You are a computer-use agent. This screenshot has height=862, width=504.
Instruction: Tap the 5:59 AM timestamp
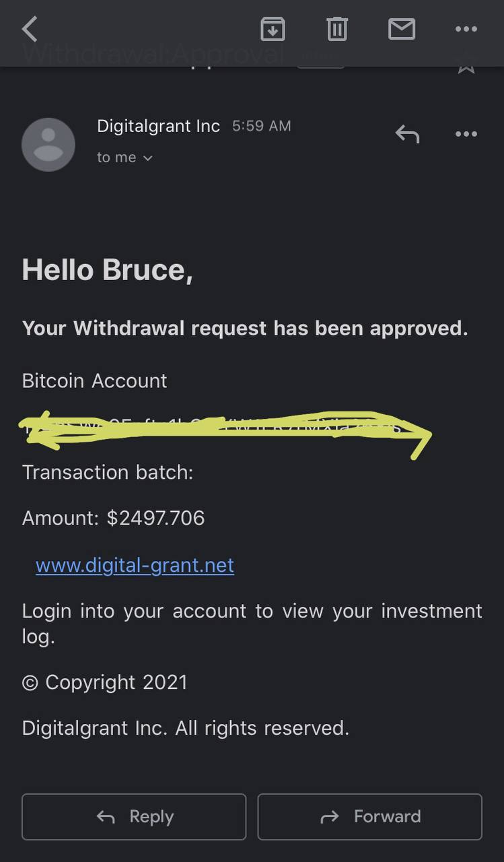[261, 126]
